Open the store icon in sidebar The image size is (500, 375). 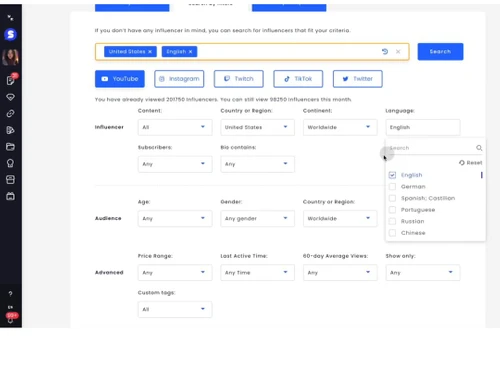coord(10,180)
